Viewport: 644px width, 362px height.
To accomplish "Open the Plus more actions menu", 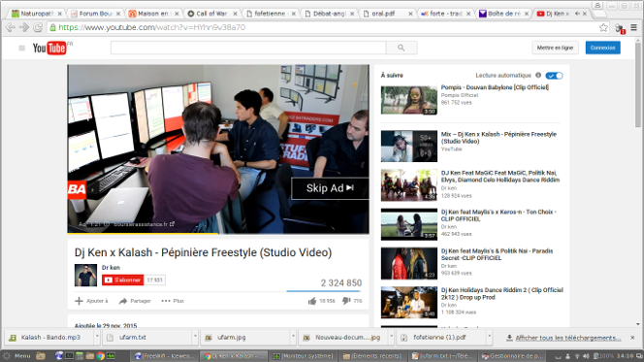I will (x=173, y=301).
